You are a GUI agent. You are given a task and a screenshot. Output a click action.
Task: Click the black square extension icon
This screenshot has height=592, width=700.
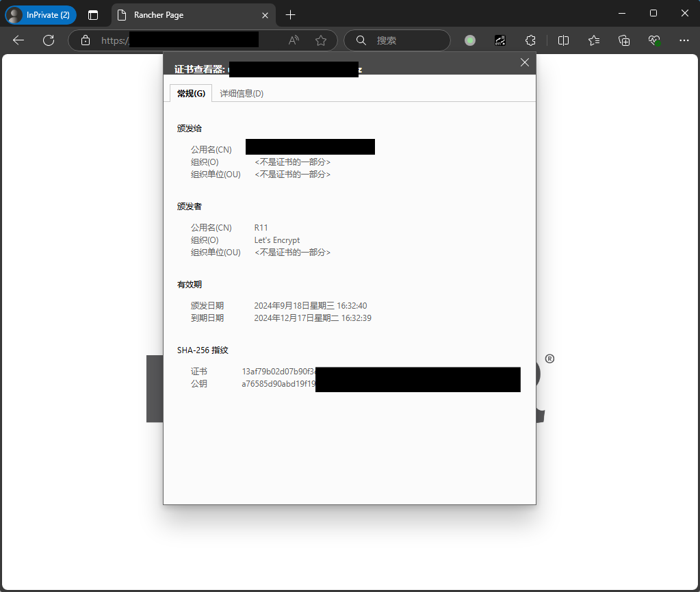(x=500, y=40)
